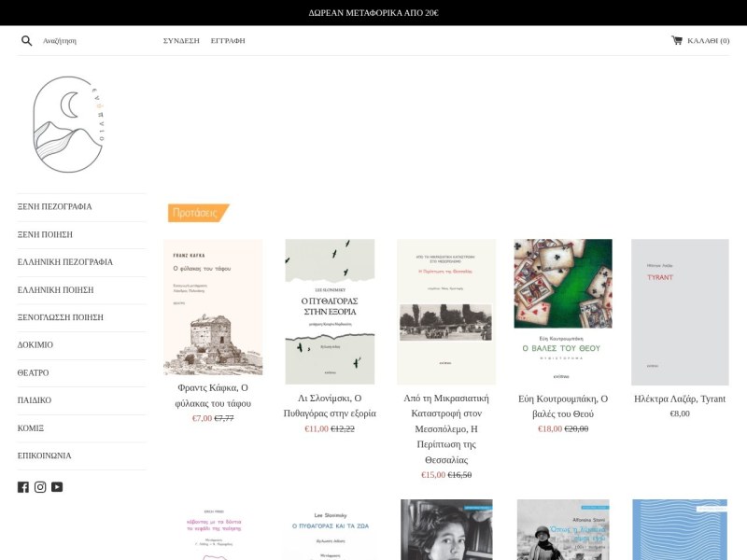Viewport: 747px width, 560px height.
Task: Open the YouTube icon link
Action: click(x=57, y=487)
